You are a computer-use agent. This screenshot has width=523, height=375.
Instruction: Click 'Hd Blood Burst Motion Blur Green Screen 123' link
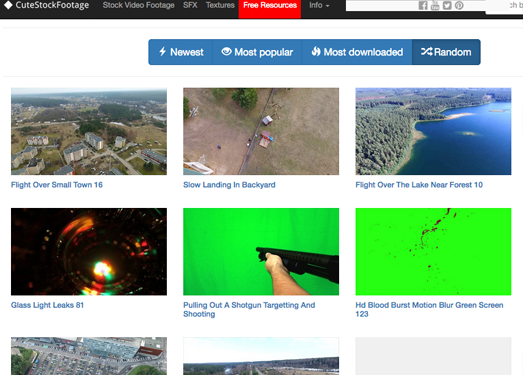click(x=429, y=309)
